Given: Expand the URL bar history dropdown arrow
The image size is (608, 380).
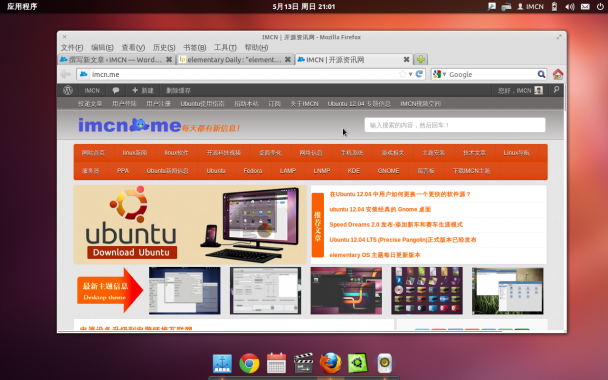Looking at the screenshot, I should coord(410,74).
